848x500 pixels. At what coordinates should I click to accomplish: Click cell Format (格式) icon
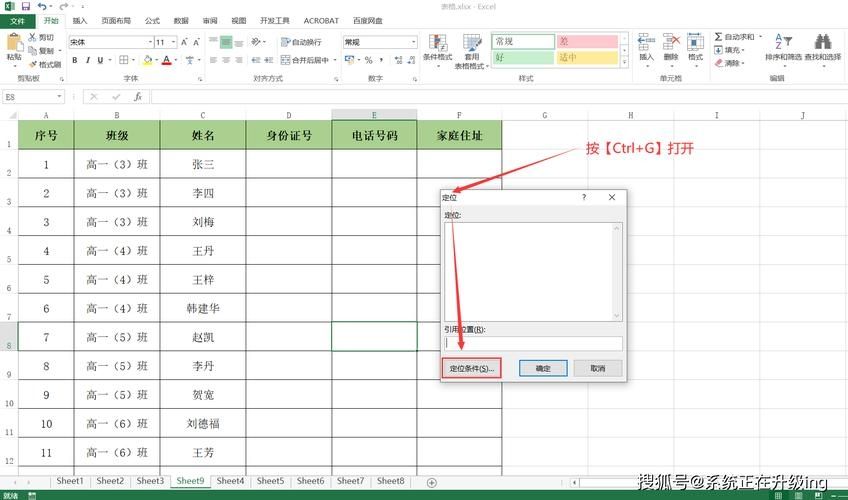click(695, 42)
